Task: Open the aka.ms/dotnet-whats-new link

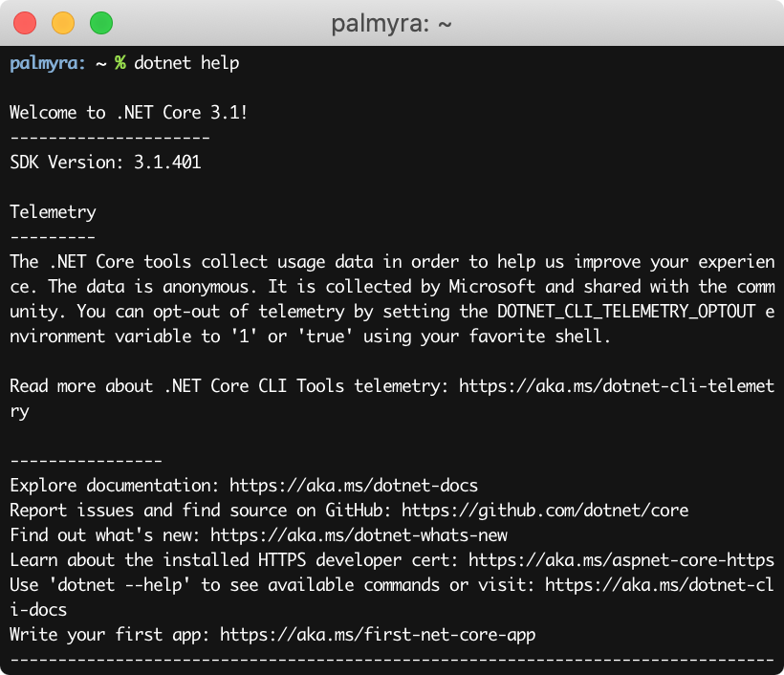Action: tap(359, 535)
